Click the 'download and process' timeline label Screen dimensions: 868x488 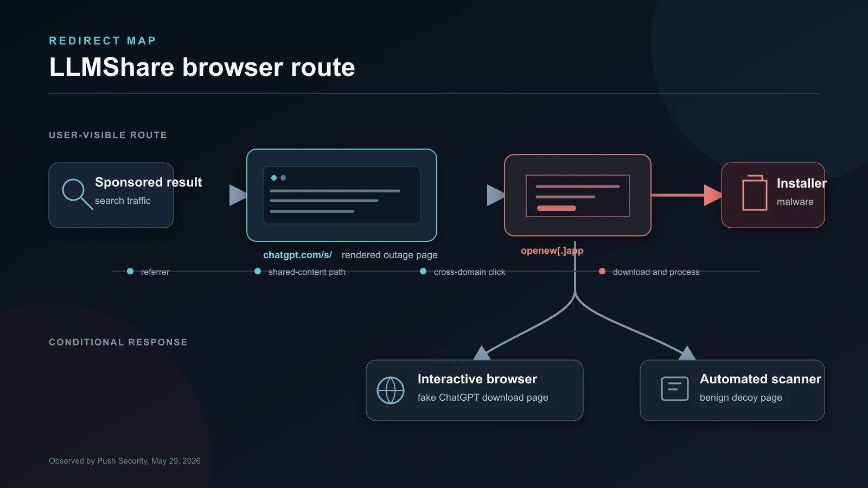click(x=656, y=272)
